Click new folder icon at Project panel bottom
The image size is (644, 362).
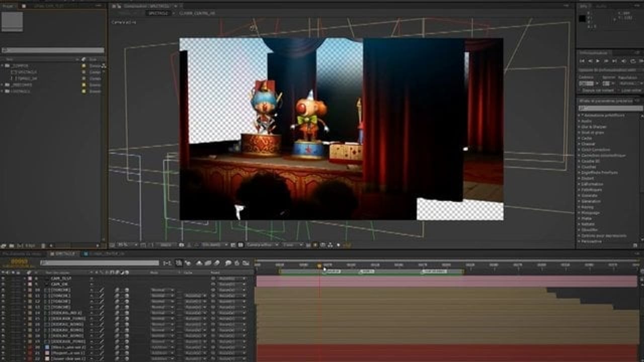point(11,246)
